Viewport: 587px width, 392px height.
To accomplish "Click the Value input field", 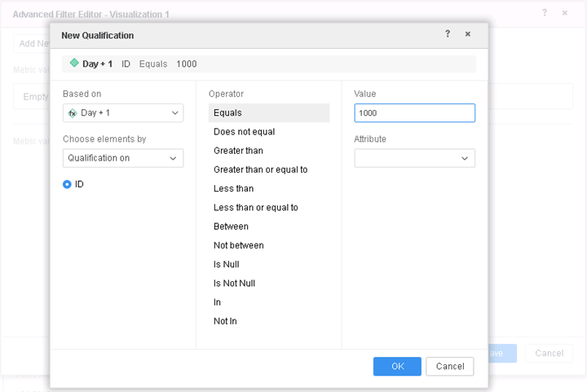I will point(414,113).
